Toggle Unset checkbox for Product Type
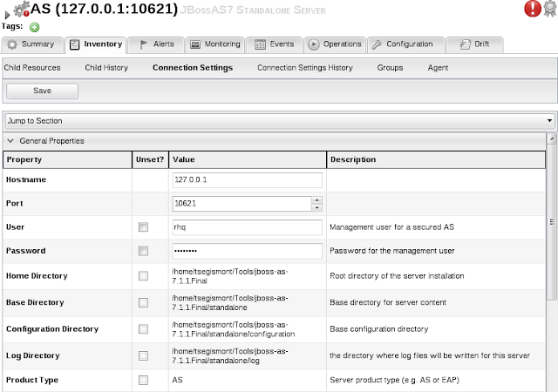 143,381
